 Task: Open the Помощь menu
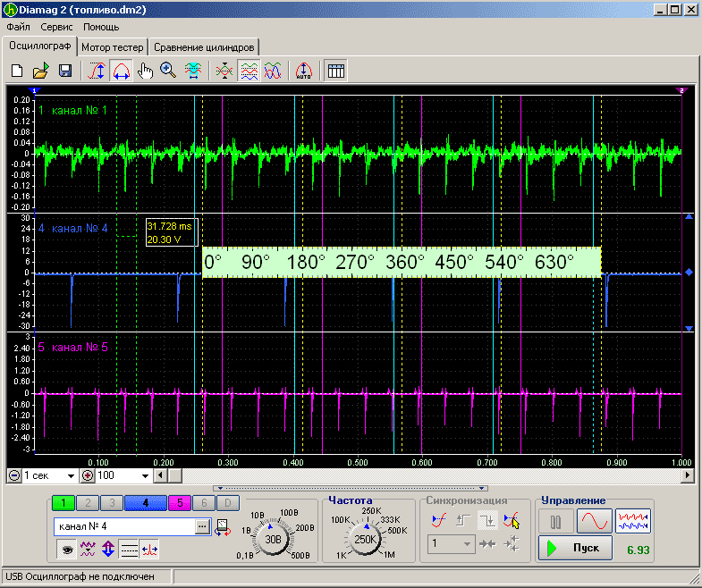[x=101, y=27]
